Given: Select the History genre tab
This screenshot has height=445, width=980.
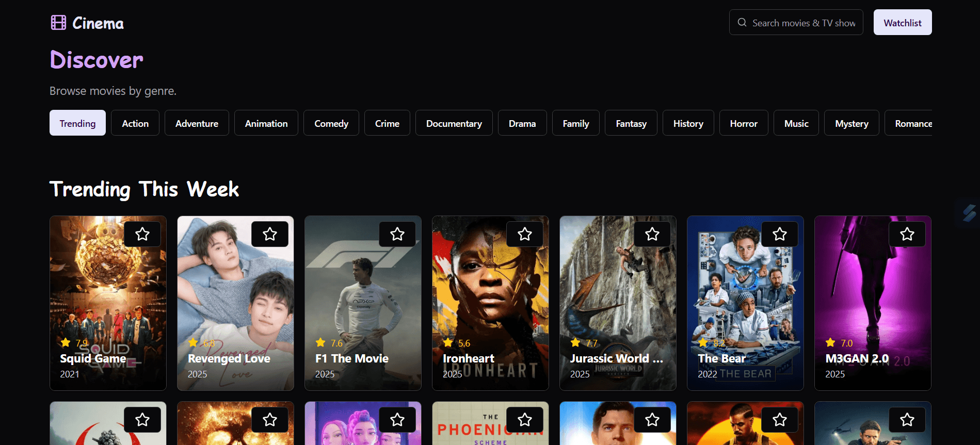Looking at the screenshot, I should click(x=688, y=123).
